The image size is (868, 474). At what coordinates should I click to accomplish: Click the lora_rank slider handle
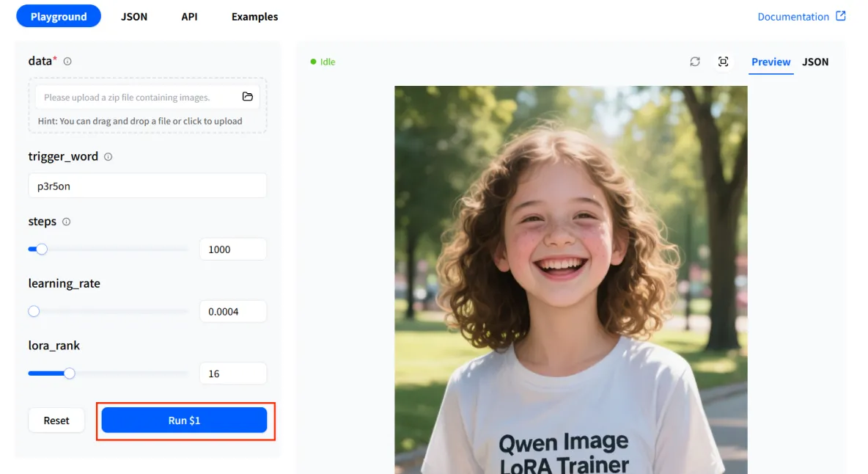tap(69, 373)
